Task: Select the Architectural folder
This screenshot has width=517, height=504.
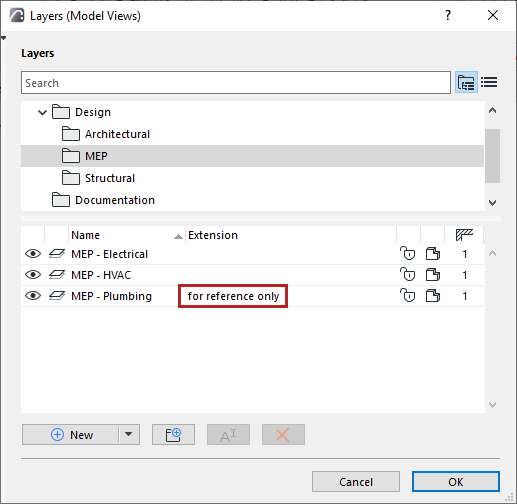Action: 117,134
